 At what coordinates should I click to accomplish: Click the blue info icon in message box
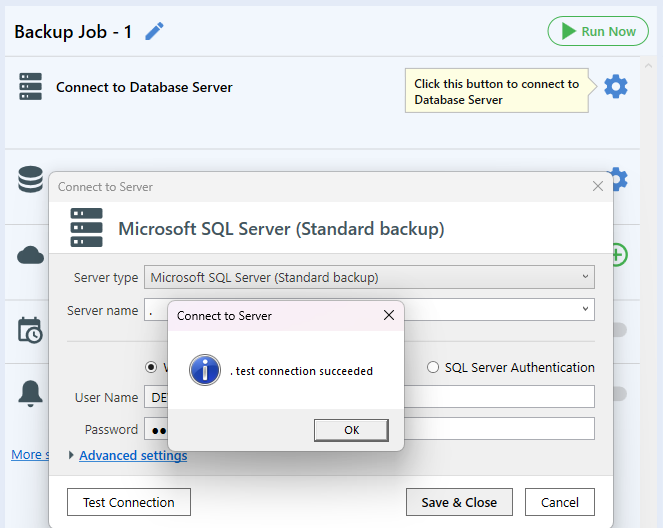205,370
